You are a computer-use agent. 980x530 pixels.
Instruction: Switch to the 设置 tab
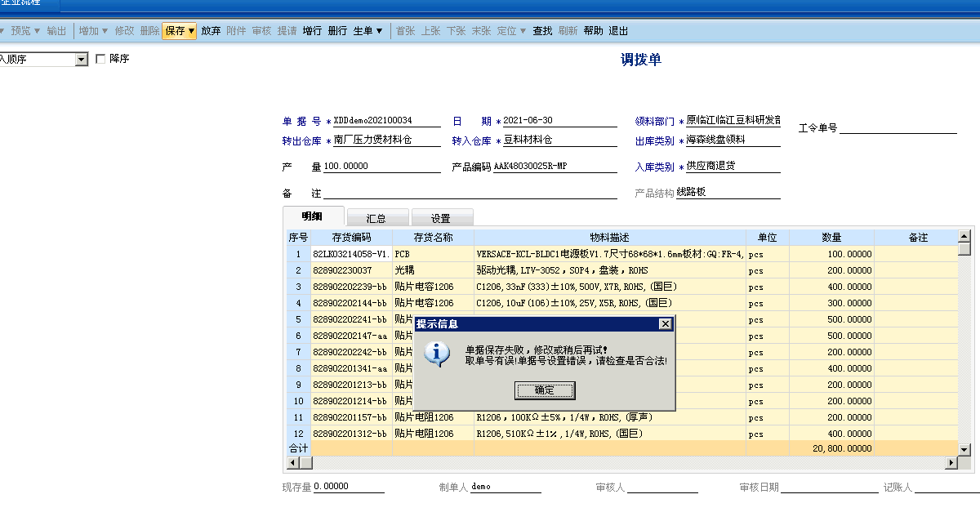pos(441,218)
